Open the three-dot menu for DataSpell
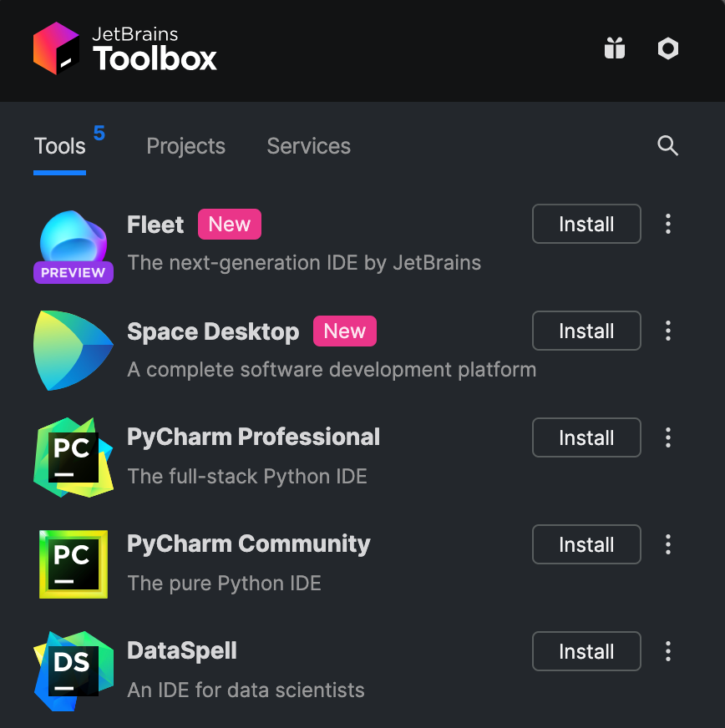725x728 pixels. 668,651
